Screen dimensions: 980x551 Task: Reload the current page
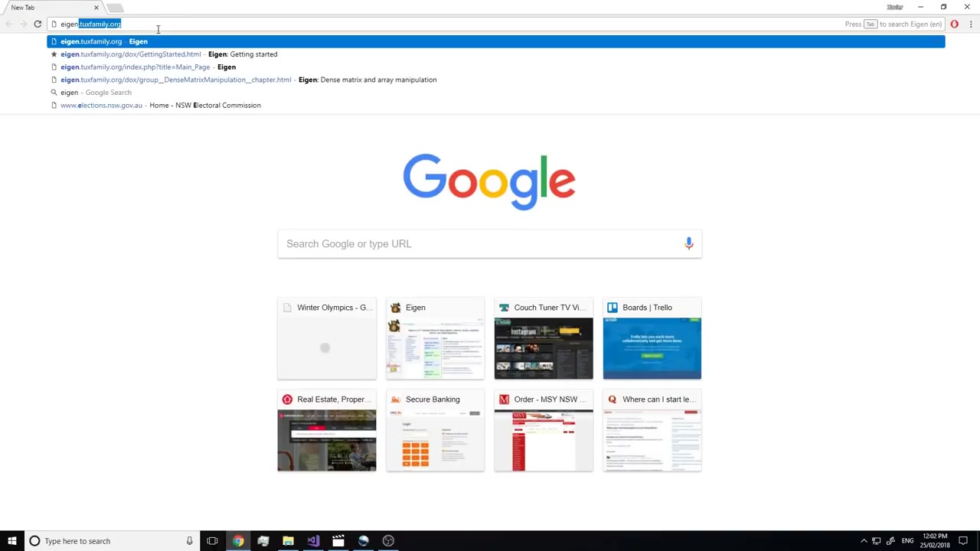click(x=38, y=24)
